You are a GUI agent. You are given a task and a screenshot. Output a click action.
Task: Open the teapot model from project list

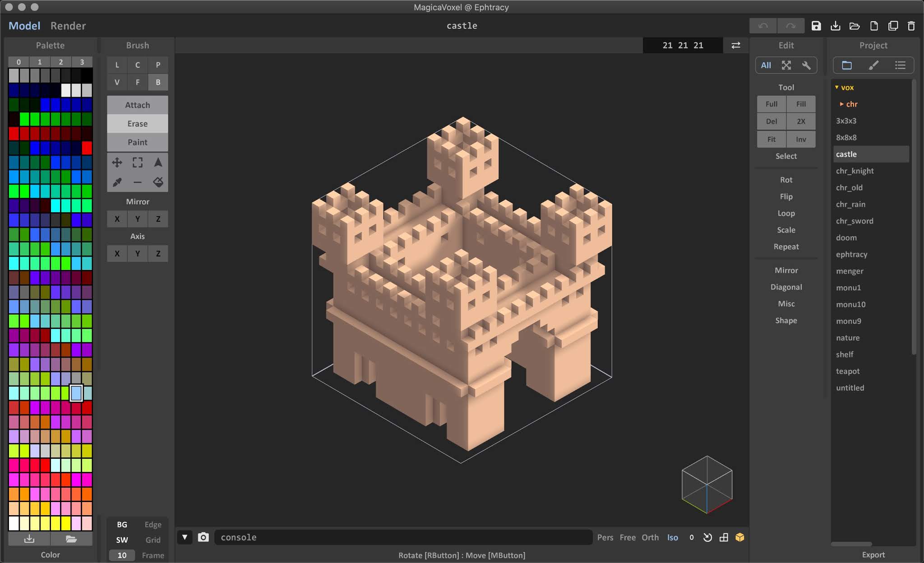pyautogui.click(x=847, y=371)
